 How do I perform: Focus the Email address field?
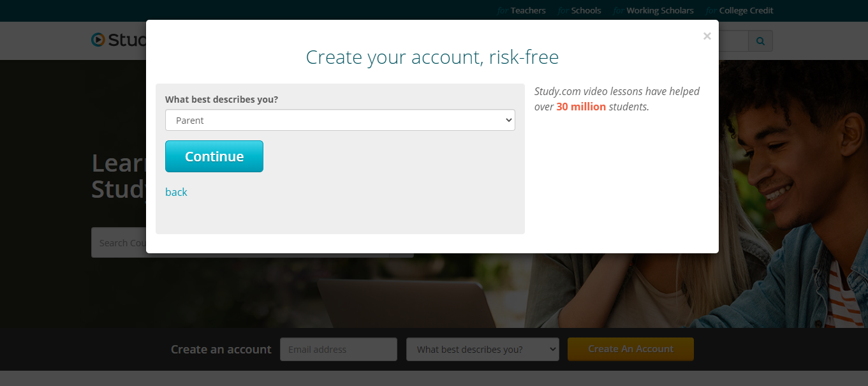(x=339, y=350)
